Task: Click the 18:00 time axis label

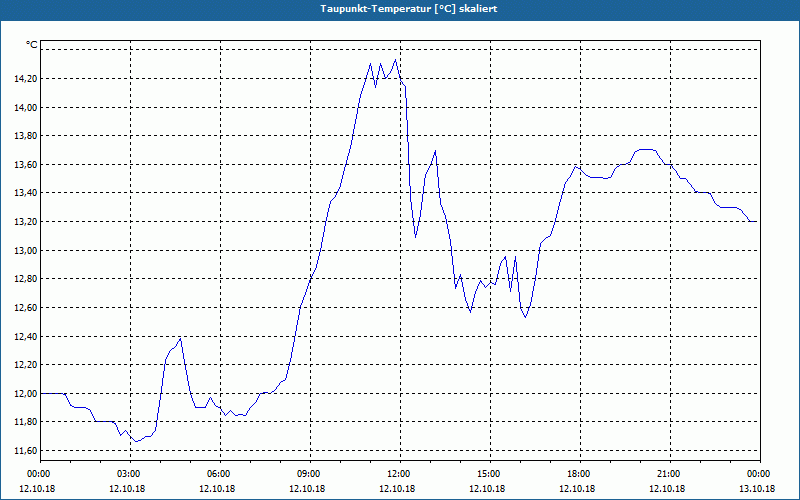Action: pyautogui.click(x=580, y=474)
